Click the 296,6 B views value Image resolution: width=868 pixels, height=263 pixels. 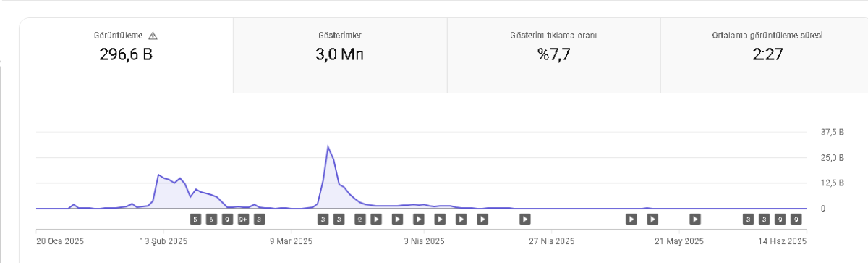point(126,54)
